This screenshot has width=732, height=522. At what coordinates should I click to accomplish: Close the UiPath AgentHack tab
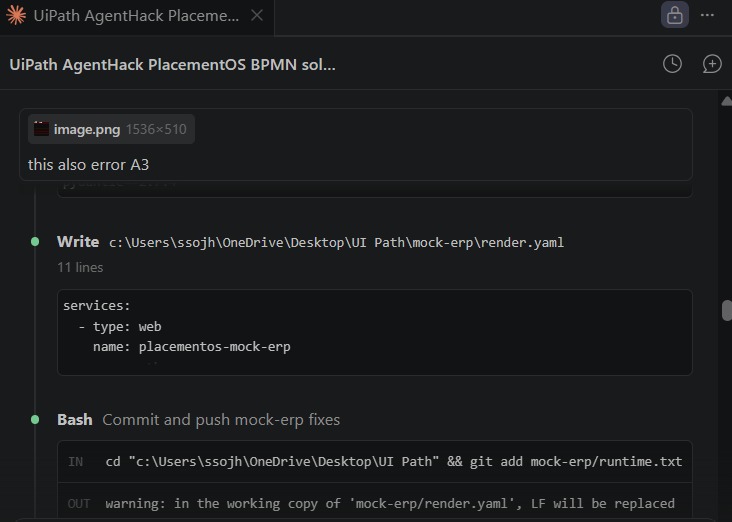257,15
